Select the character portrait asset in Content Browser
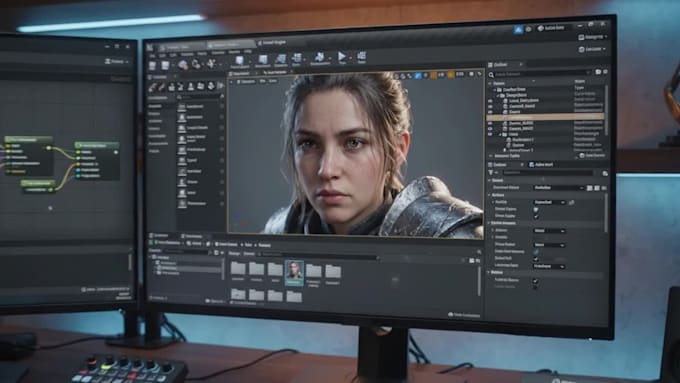 [x=294, y=272]
